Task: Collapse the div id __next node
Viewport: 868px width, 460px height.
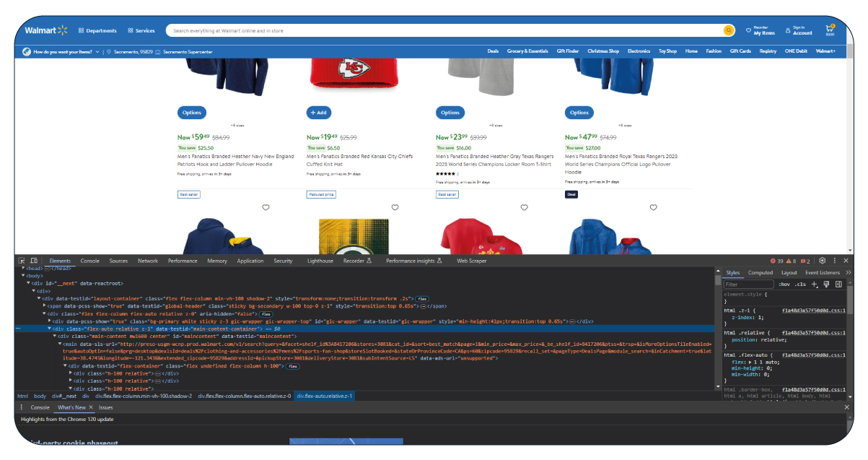Action: (x=27, y=283)
